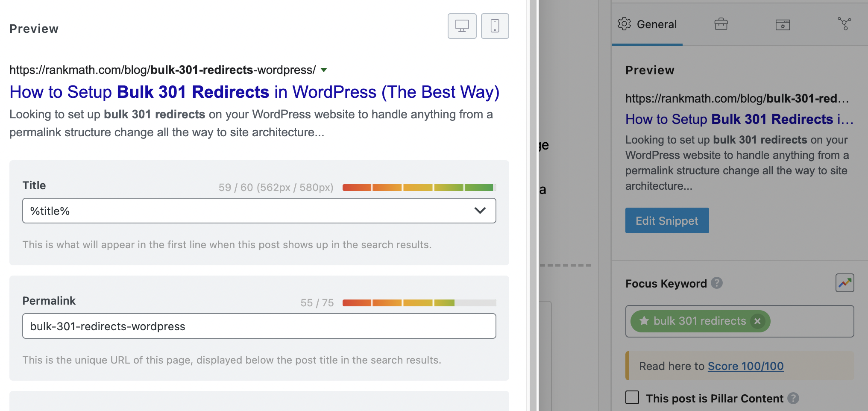Click the sidebar preview URL text
The width and height of the screenshot is (868, 411).
coord(737,99)
